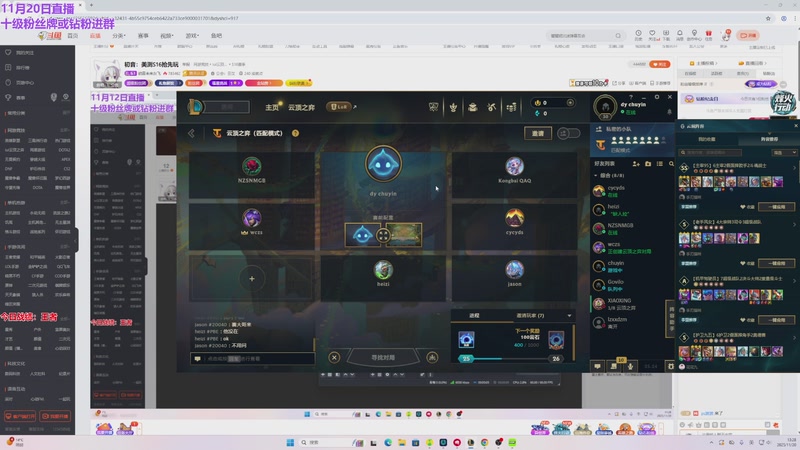The image size is (800, 450).
Task: Toggle the open party switch beside 邀请
Action: (568, 133)
